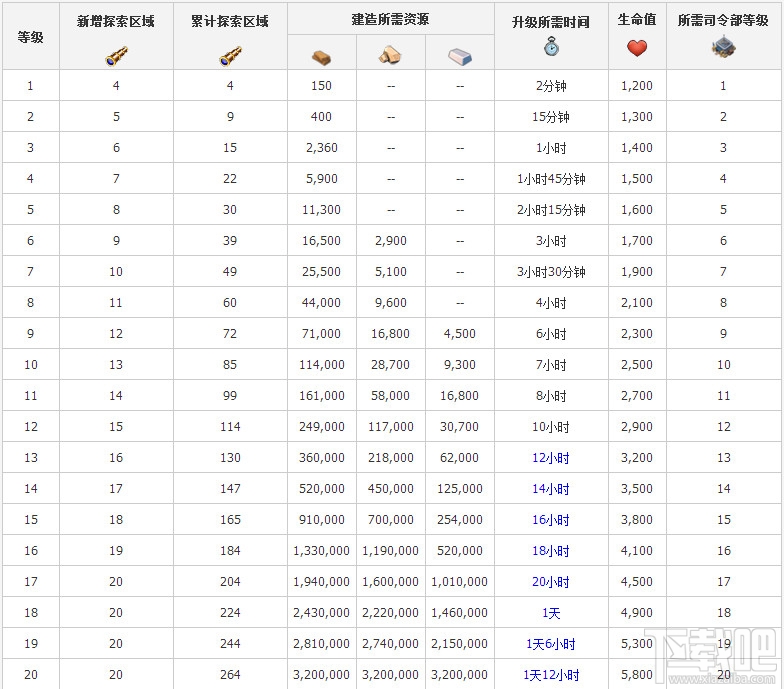The height and width of the screenshot is (689, 784).
Task: Click the 建造所需资源 header text
Action: 390,19
